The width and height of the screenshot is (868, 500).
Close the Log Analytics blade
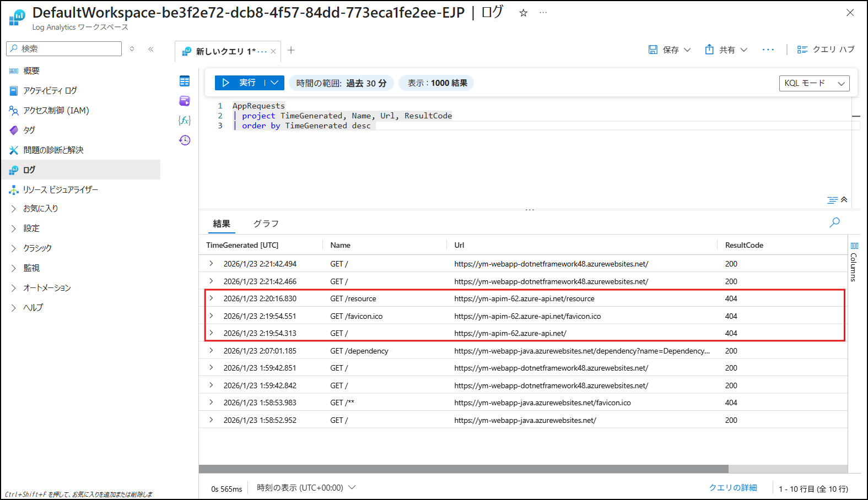[x=850, y=13]
